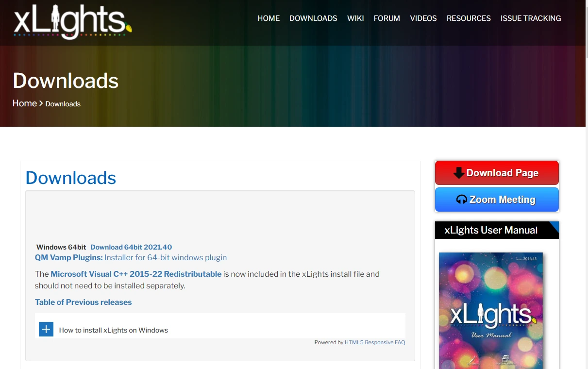Open the HOME menu item
Image resolution: width=588 pixels, height=369 pixels.
pos(269,18)
